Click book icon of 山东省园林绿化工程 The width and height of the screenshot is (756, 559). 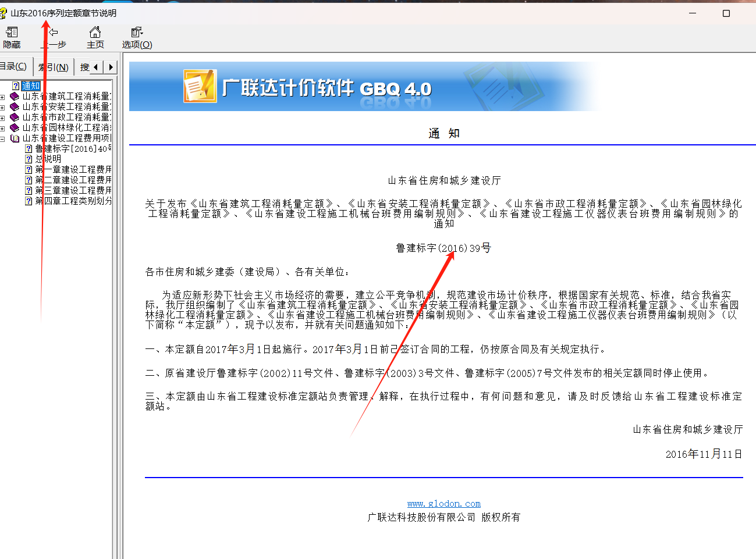pyautogui.click(x=15, y=128)
